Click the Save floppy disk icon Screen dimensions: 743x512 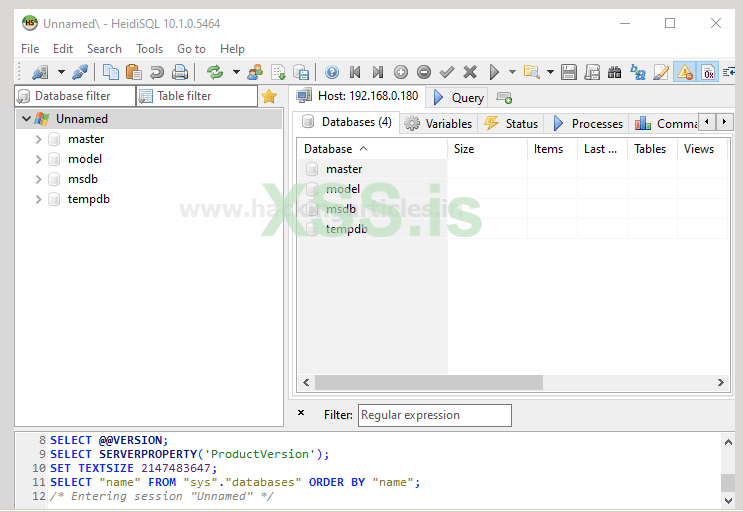pyautogui.click(x=569, y=72)
